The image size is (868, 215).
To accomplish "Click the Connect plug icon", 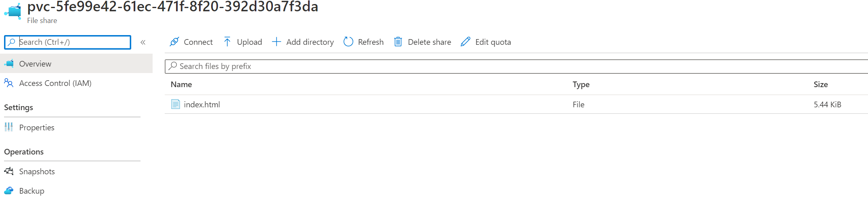I will pyautogui.click(x=174, y=42).
